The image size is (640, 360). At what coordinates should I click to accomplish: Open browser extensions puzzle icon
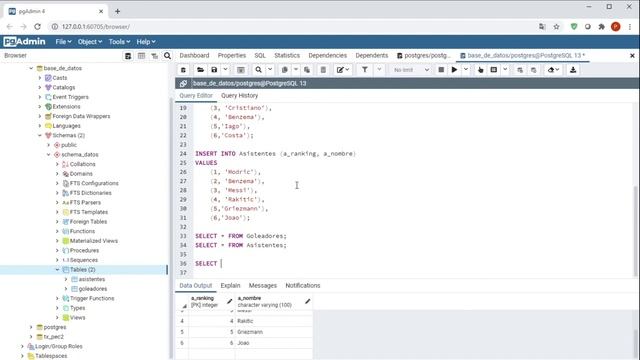click(602, 27)
